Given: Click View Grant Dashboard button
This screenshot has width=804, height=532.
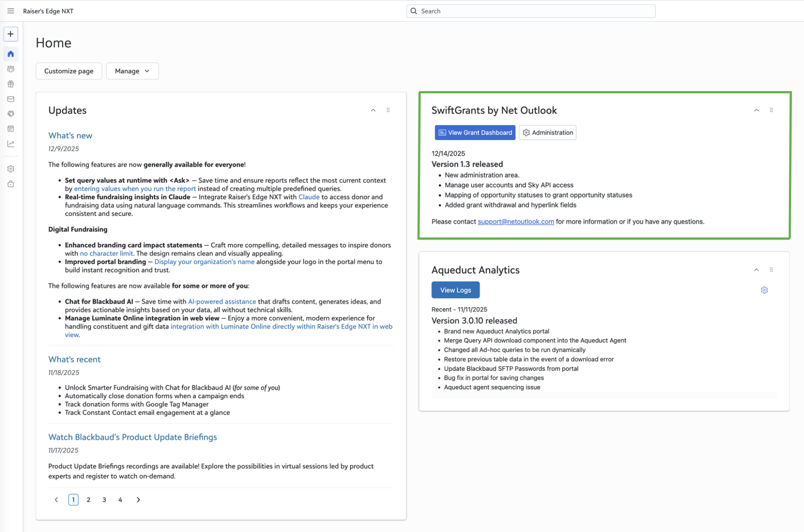Looking at the screenshot, I should 475,133.
